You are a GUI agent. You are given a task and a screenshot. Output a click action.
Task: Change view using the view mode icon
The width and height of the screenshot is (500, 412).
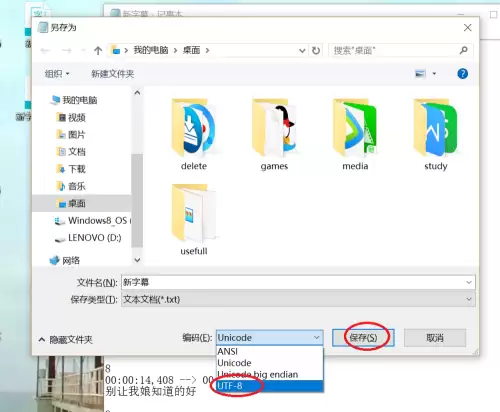(x=420, y=73)
